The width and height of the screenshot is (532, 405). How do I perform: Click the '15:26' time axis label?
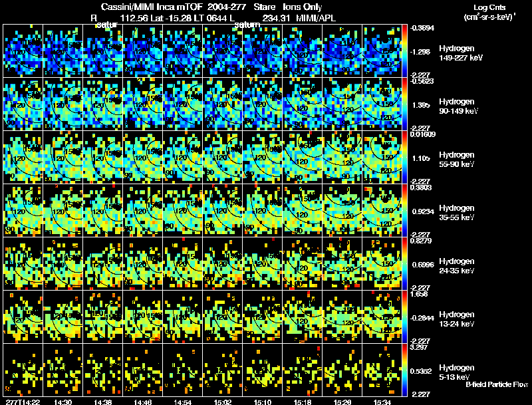pyautogui.click(x=342, y=402)
